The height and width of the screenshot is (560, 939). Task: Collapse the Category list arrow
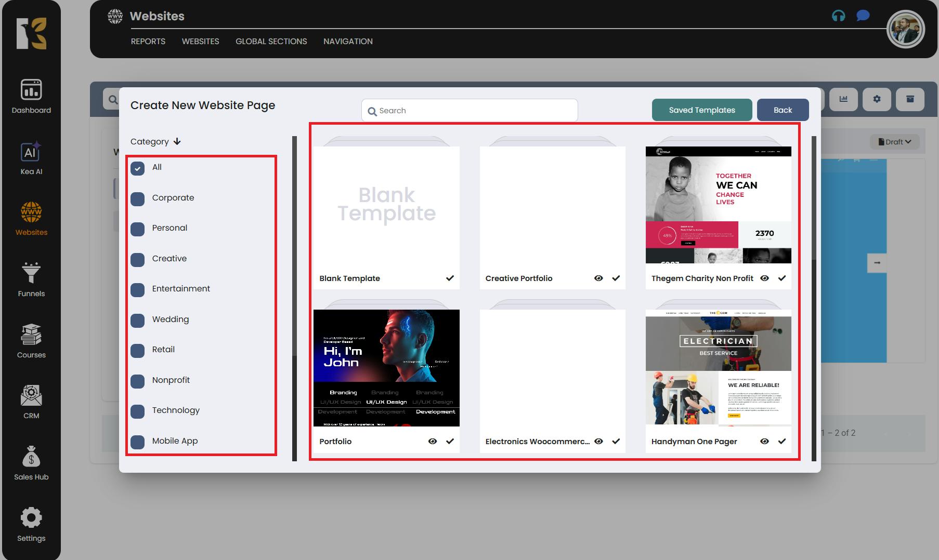177,141
